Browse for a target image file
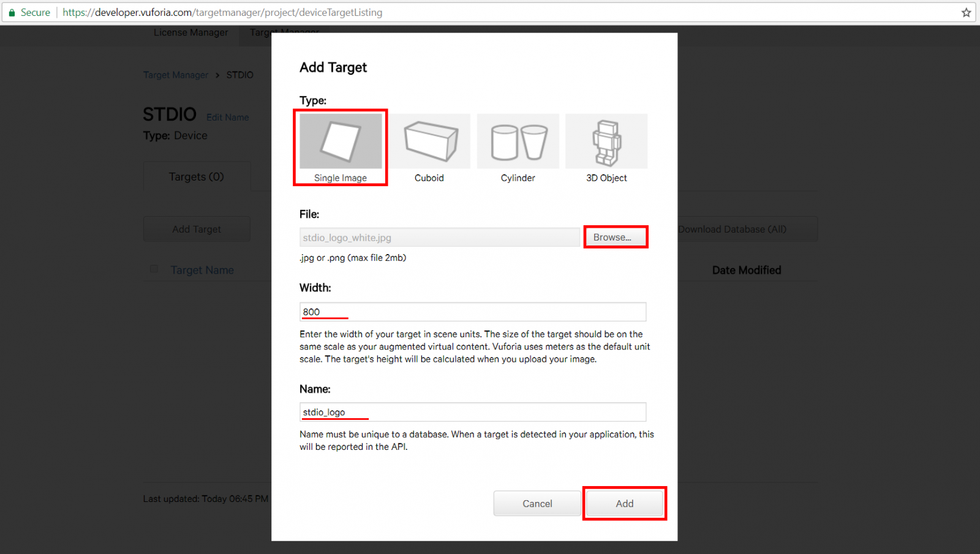The width and height of the screenshot is (980, 554). coord(615,237)
